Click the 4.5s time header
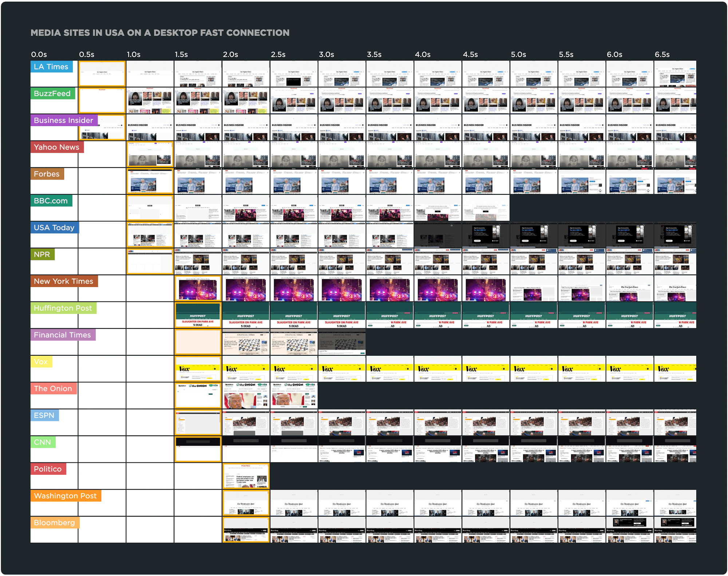This screenshot has width=728, height=576. 470,55
